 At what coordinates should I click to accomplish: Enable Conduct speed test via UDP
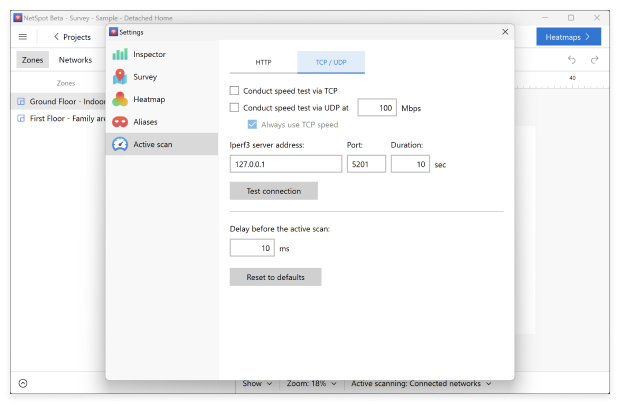click(234, 108)
